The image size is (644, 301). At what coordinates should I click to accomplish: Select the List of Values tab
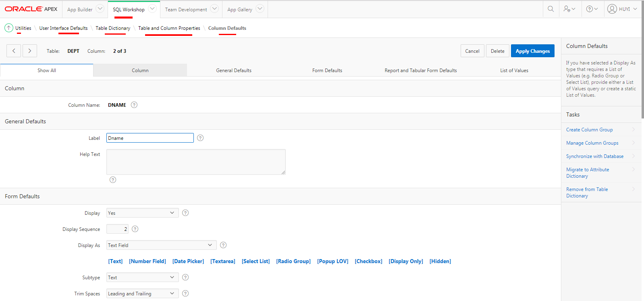point(514,71)
